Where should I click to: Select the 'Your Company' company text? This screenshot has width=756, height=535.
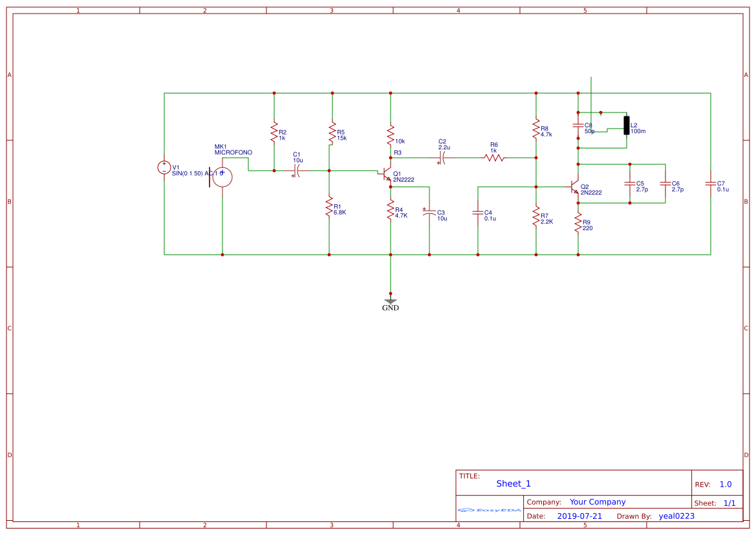pos(598,502)
